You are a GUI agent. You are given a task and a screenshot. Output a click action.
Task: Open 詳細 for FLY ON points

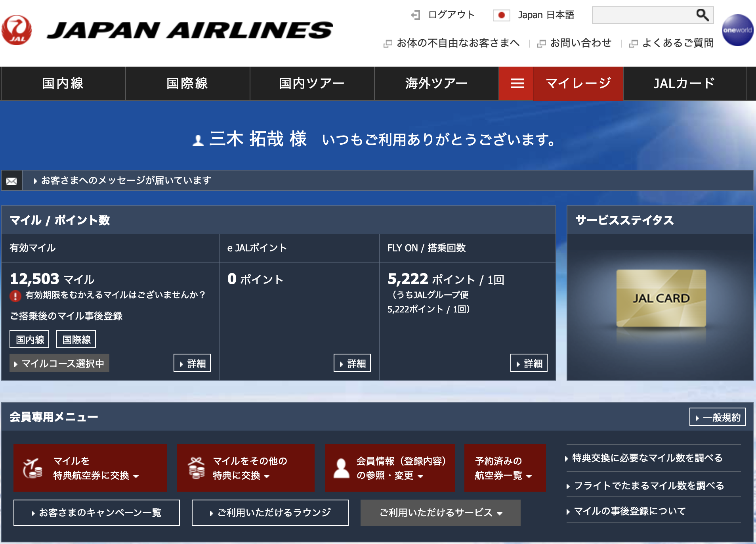(529, 363)
